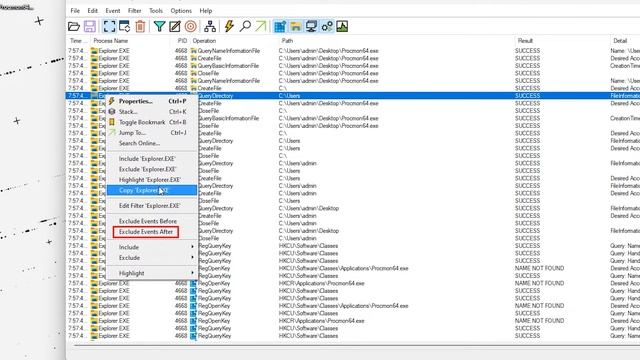Open the Highlight pencil icon
This screenshot has width=640, height=360.
[x=175, y=27]
